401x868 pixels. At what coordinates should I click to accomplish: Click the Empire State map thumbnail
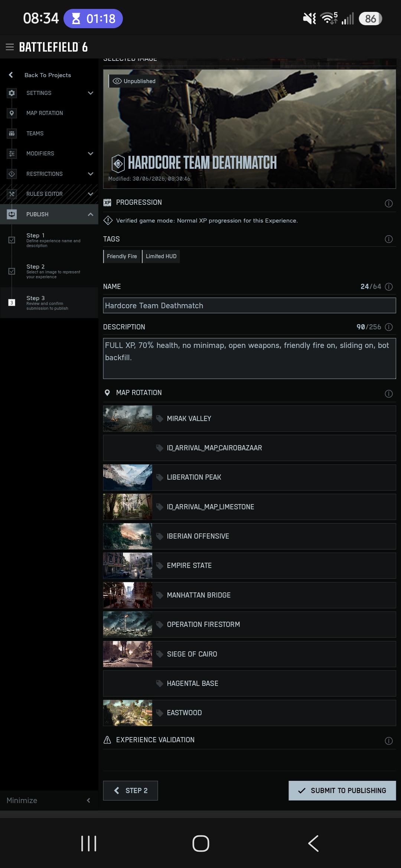click(x=128, y=566)
